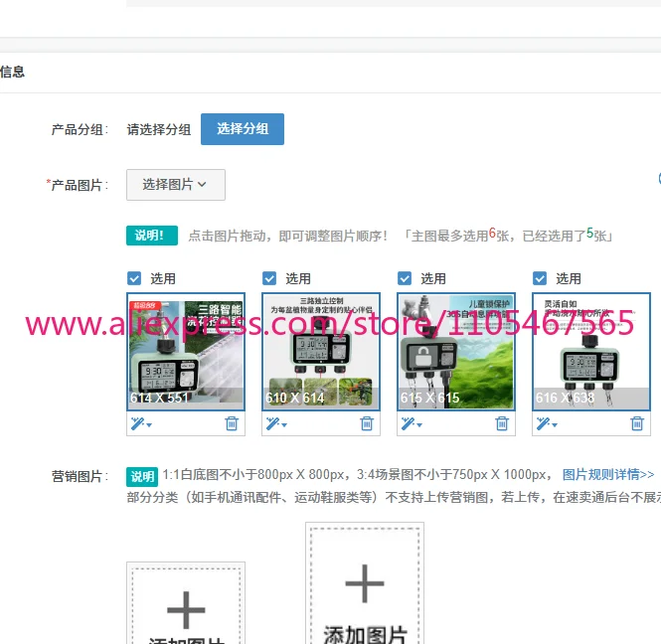Click the 选择分组 button
Viewport: 661px width, 644px height.
point(242,129)
